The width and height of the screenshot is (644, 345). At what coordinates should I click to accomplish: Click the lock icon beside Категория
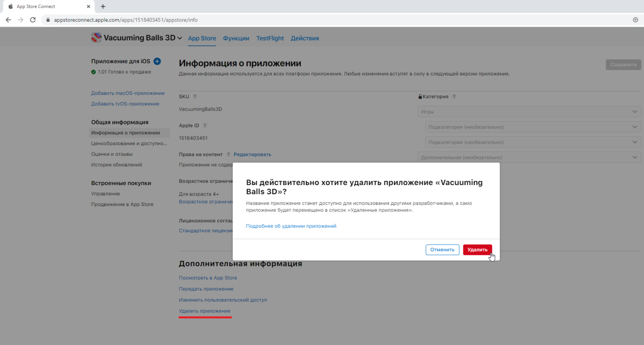coord(420,97)
